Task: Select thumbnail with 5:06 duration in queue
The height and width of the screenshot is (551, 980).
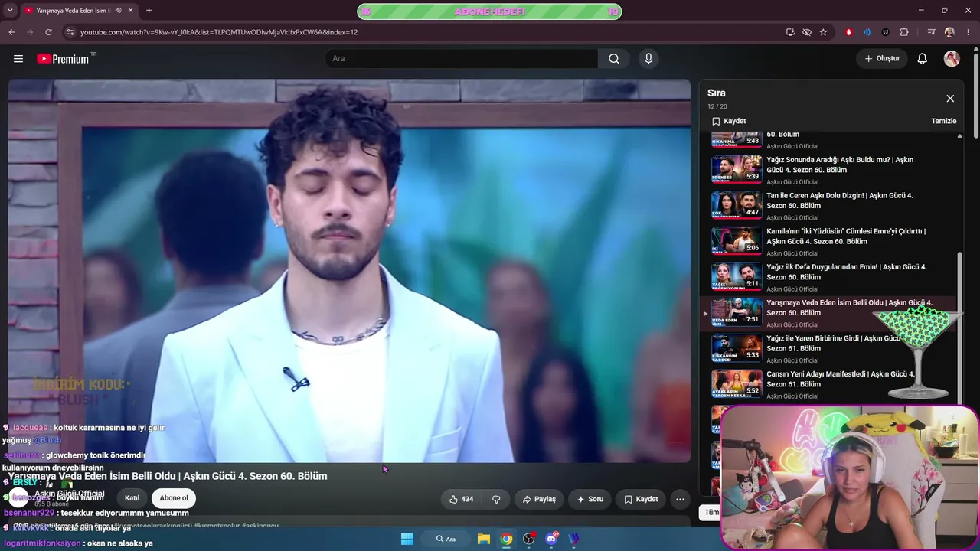Action: (x=737, y=240)
